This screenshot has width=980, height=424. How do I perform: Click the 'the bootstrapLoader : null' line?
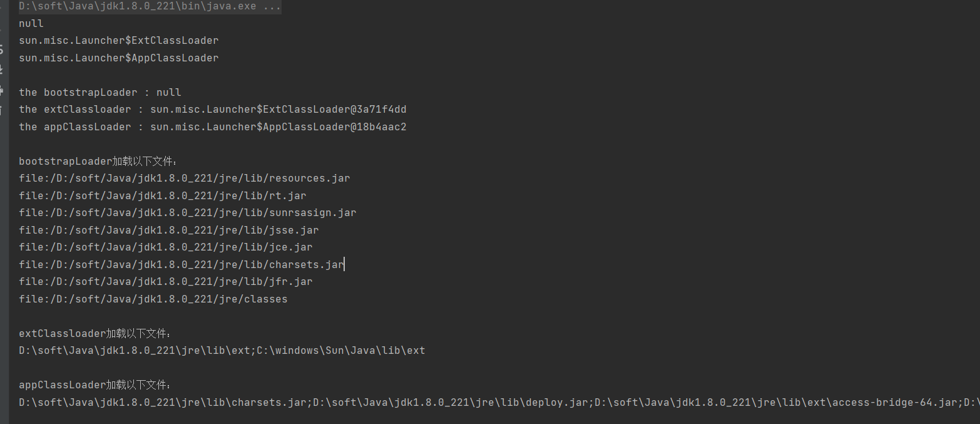(100, 93)
